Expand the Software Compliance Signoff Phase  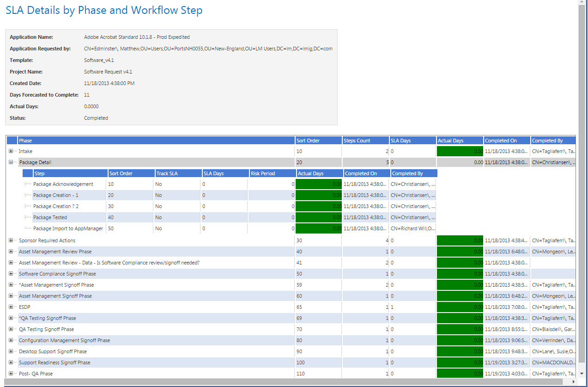pos(11,273)
